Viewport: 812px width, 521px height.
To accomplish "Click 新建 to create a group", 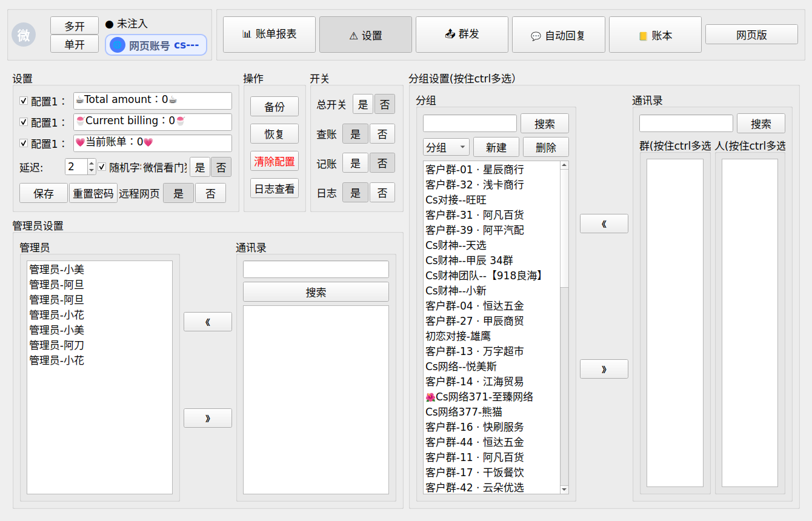I will (496, 147).
